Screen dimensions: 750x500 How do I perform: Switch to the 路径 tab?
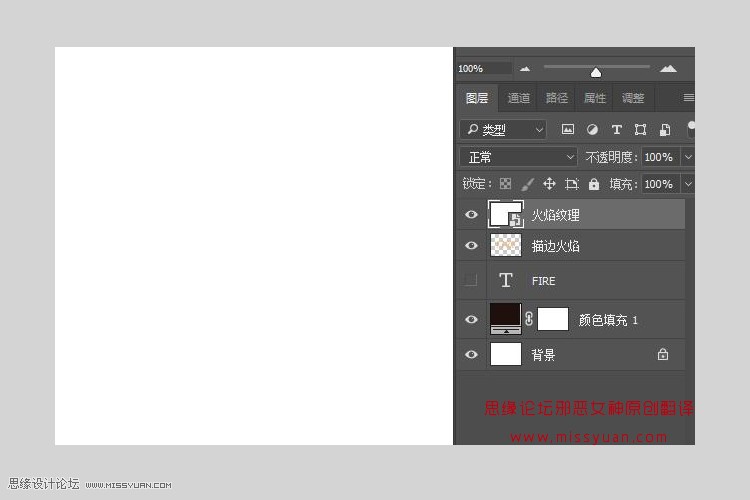click(x=557, y=98)
